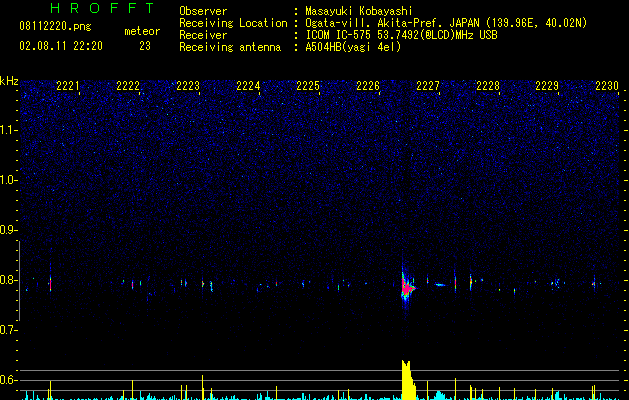Click the 1.1 kHz frequency axis label

(8, 130)
